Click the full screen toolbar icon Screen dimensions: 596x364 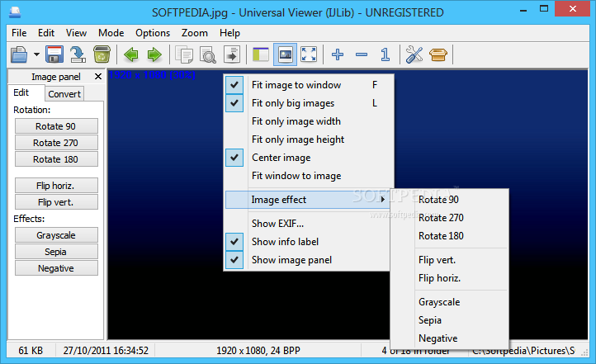click(x=309, y=54)
